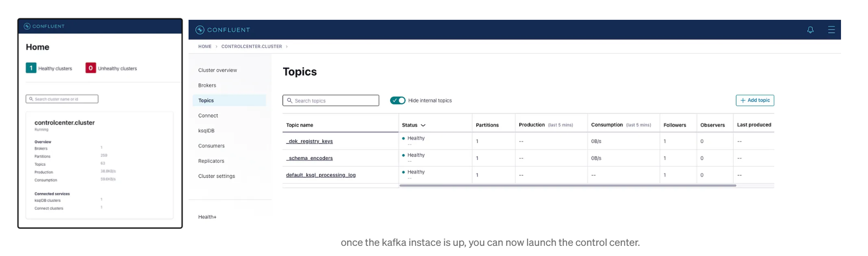This screenshot has height=256, width=868.
Task: Open Consumers in sidebar
Action: click(211, 146)
